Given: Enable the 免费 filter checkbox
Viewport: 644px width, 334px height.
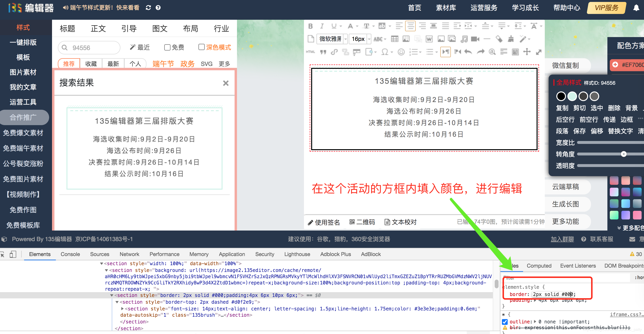Looking at the screenshot, I should click(x=167, y=47).
